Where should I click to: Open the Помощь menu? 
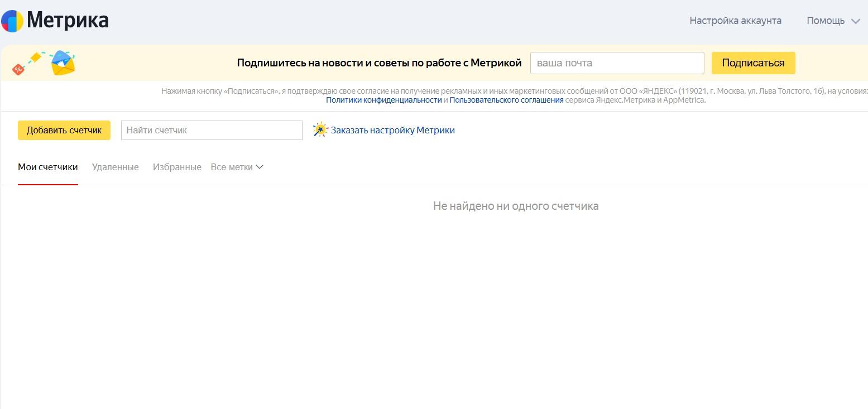point(825,21)
